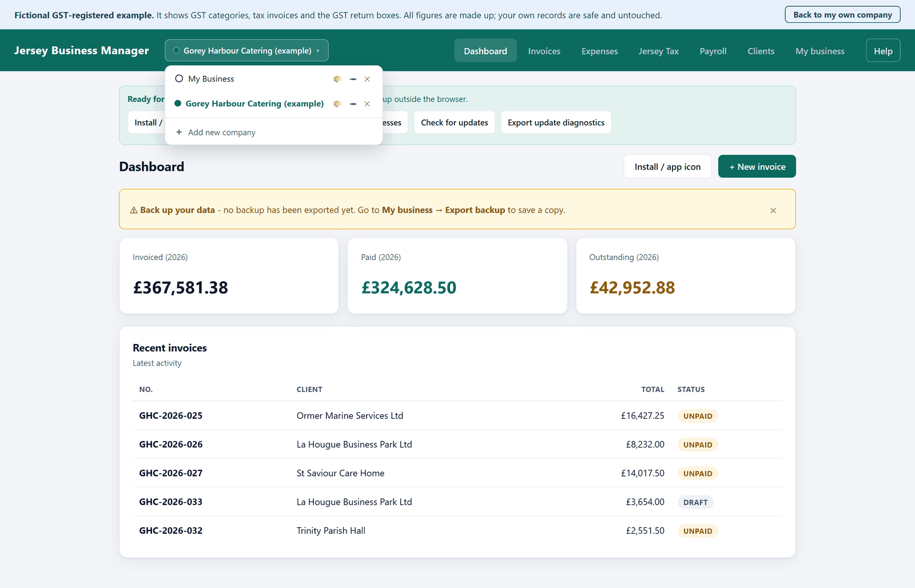Dismiss the backup warning banner
This screenshot has width=915, height=588.
pos(773,210)
